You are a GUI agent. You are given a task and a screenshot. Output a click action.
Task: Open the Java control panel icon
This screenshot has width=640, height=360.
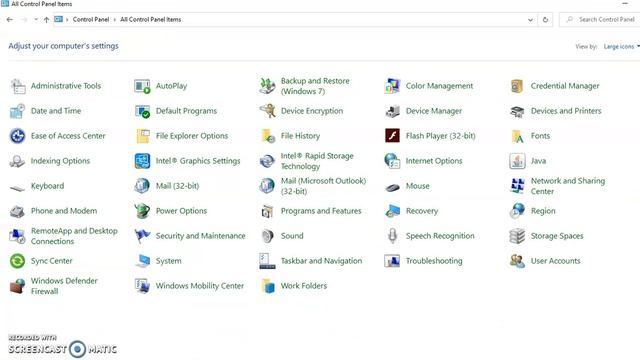point(517,161)
